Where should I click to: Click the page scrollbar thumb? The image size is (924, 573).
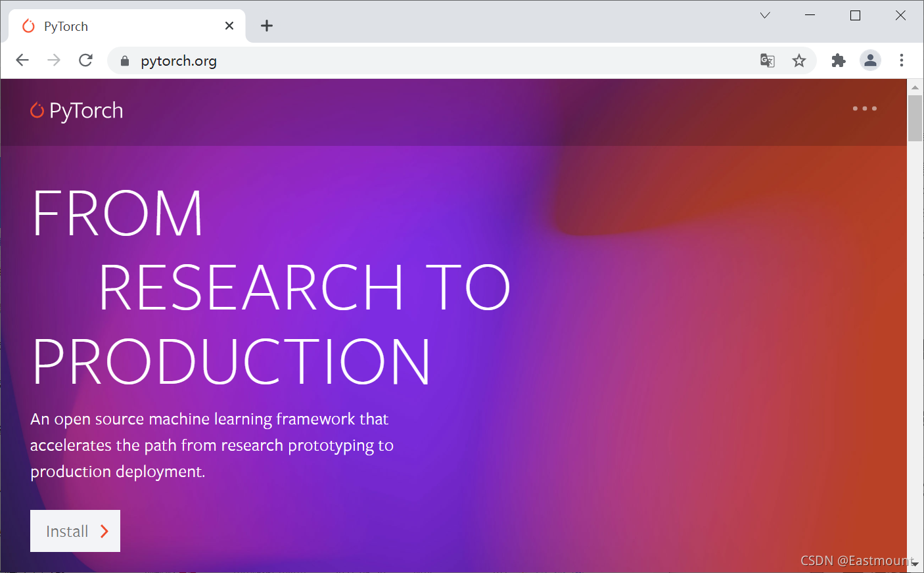point(915,118)
